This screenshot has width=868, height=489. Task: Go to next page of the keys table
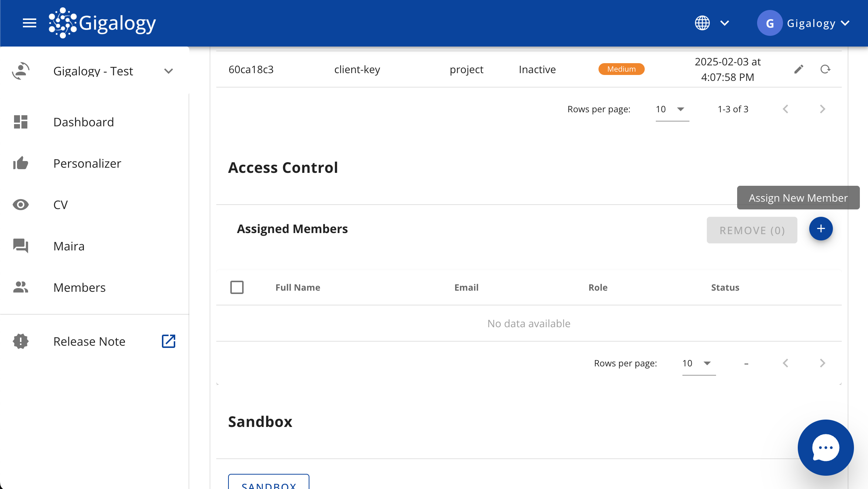(x=822, y=109)
